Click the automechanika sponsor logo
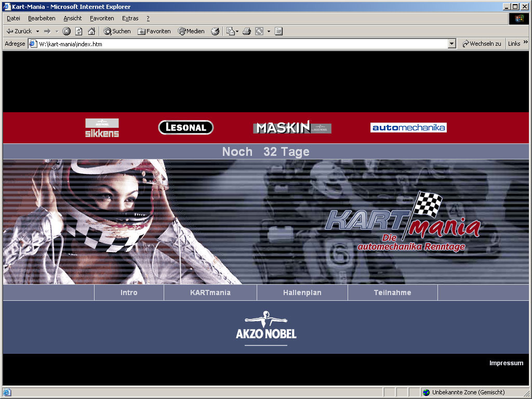The image size is (532, 399). 408,127
